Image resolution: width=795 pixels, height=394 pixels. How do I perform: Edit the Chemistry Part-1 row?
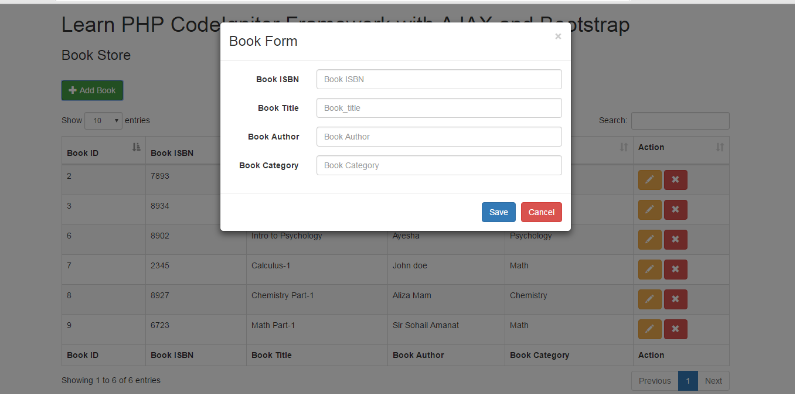pyautogui.click(x=649, y=299)
